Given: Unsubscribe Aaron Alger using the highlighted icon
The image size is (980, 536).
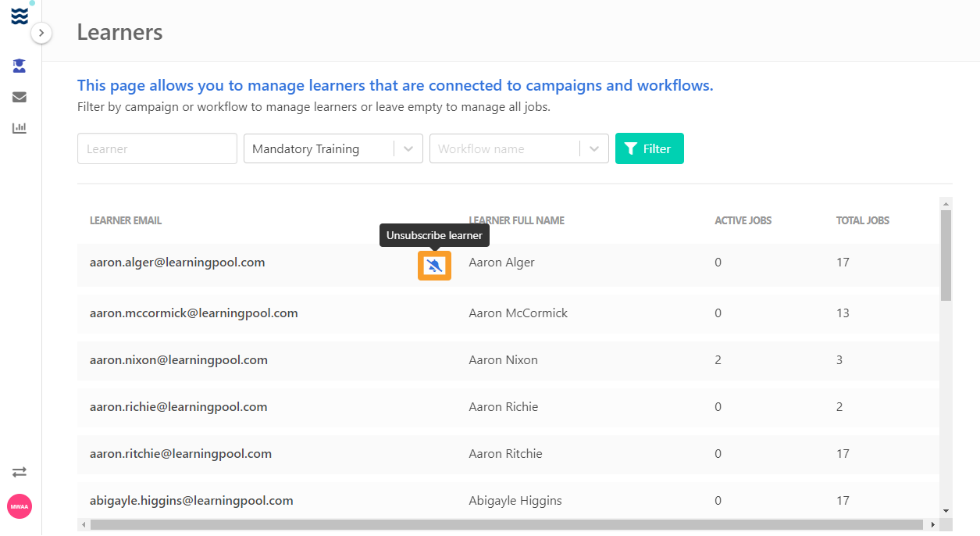Looking at the screenshot, I should [x=434, y=266].
